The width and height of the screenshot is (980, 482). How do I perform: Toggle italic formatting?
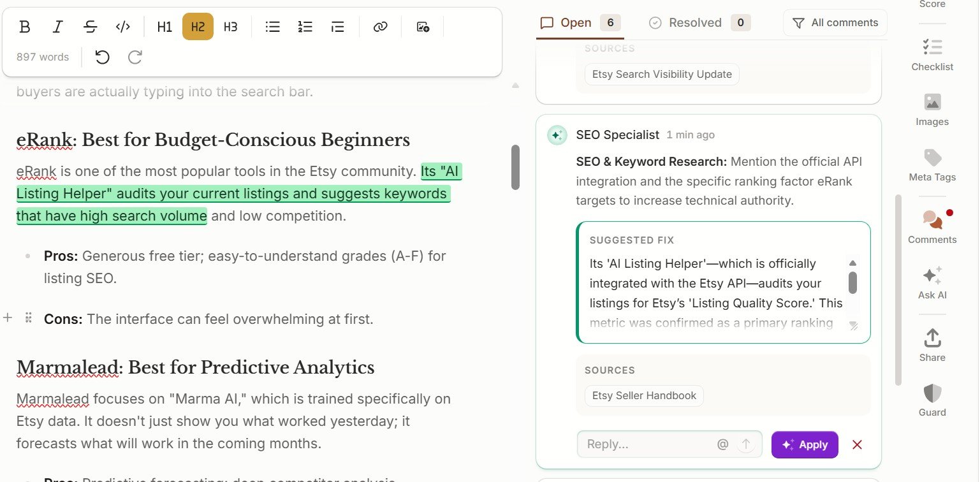click(x=58, y=27)
